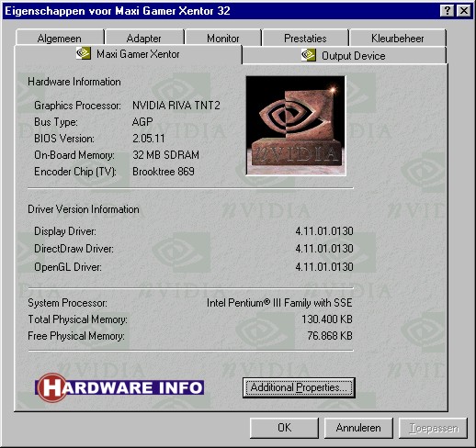Screen dimensions: 476x448
Task: Click the 'Brooktree 869' encoder value
Action: 164,172
